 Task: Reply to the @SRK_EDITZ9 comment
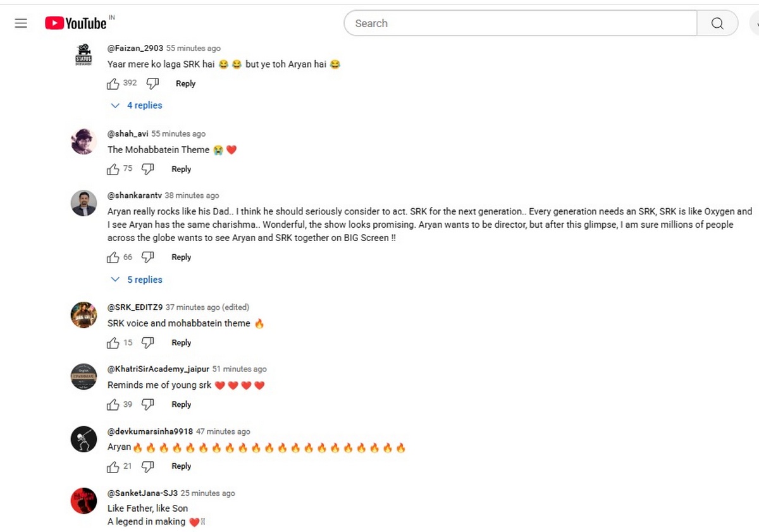[x=181, y=343]
